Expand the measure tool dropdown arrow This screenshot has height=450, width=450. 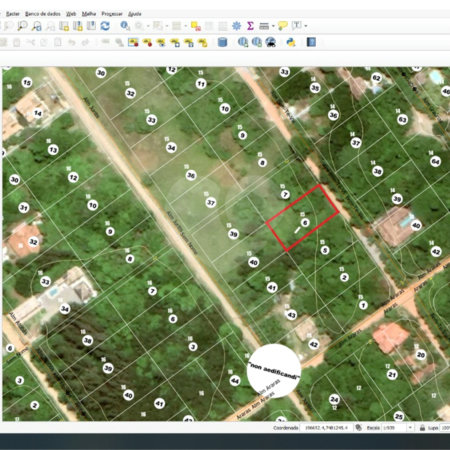pos(273,26)
